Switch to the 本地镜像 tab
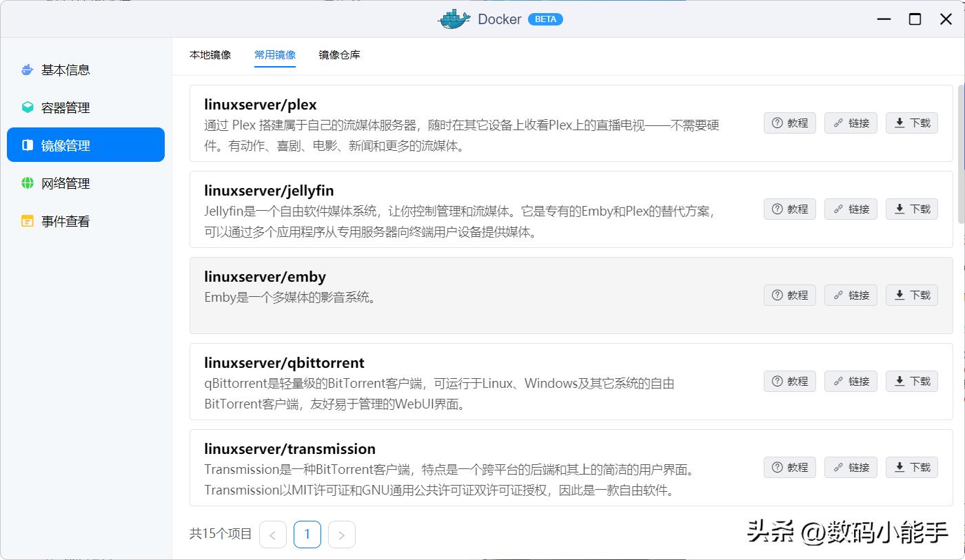The width and height of the screenshot is (965, 560). click(x=210, y=54)
